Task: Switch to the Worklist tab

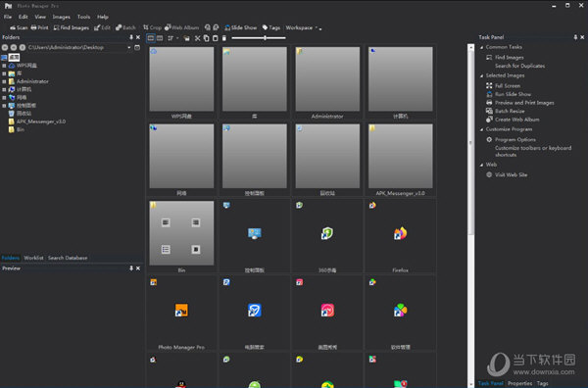Action: coord(33,258)
